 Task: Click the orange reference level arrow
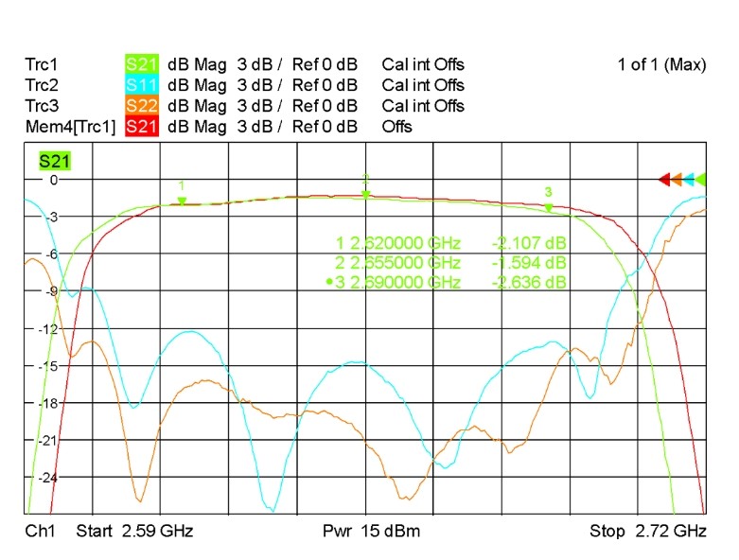coord(677,178)
